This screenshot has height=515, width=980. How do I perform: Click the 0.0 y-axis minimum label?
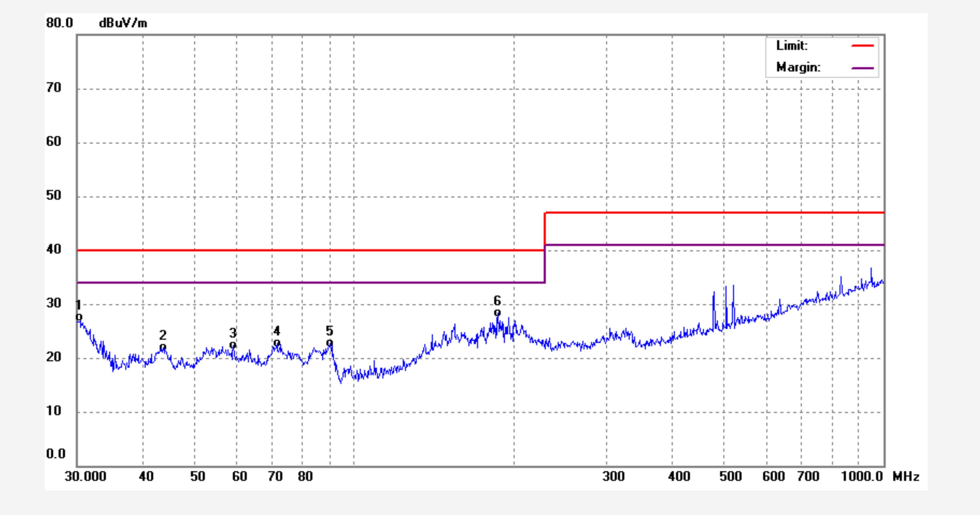click(x=56, y=454)
